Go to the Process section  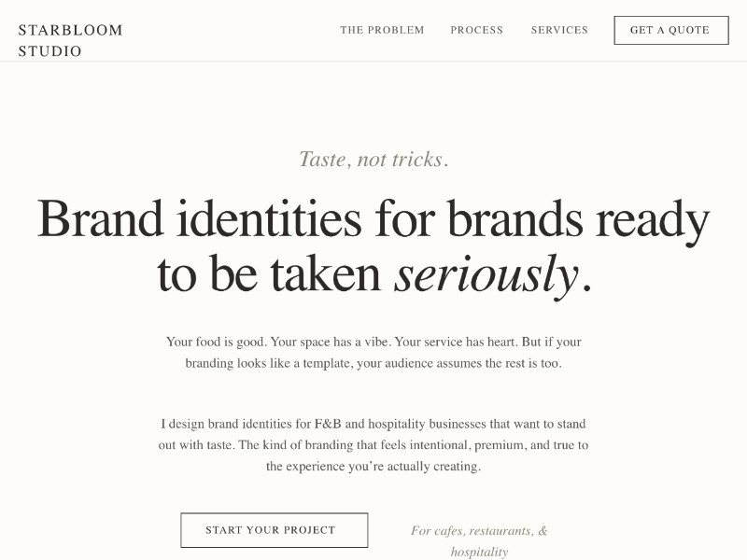(x=476, y=30)
